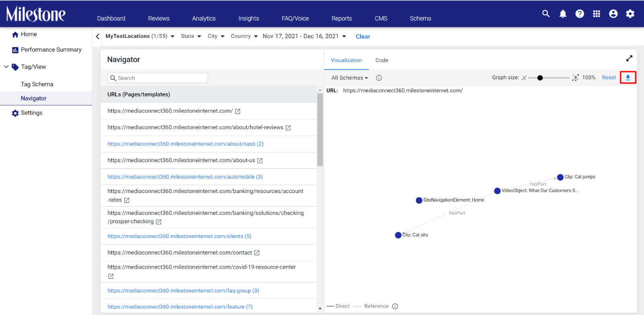Open the about-us URL external link icon

pyautogui.click(x=260, y=161)
